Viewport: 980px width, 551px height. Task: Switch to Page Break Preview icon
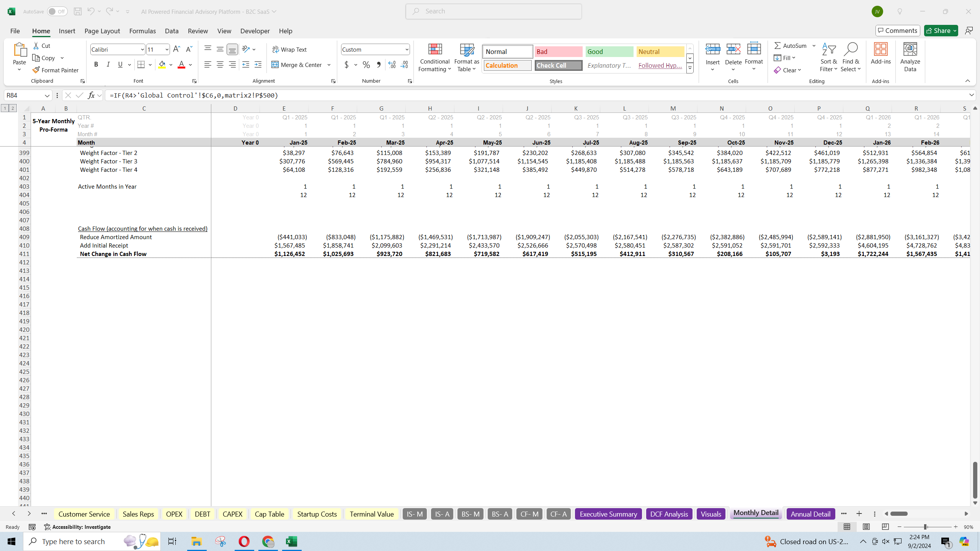[x=885, y=527]
